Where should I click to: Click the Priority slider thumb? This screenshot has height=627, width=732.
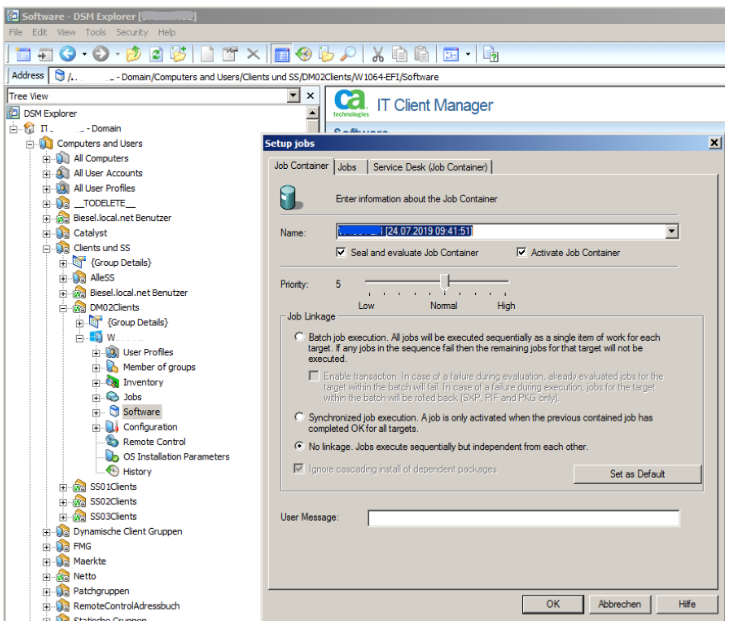[445, 282]
